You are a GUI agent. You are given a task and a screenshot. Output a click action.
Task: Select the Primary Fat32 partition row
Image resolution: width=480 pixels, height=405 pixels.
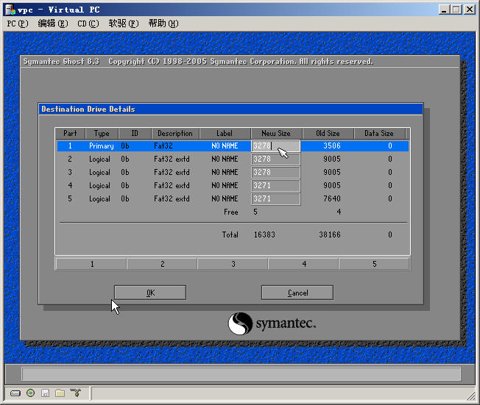[x=233, y=146]
